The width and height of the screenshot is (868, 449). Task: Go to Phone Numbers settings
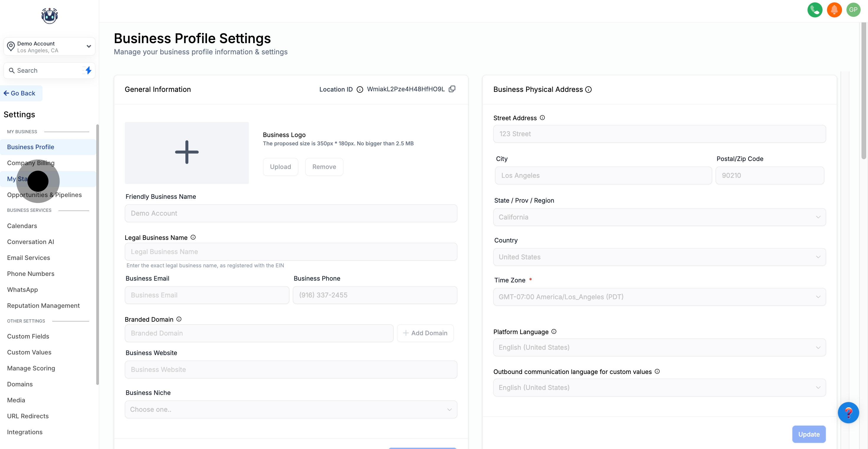pyautogui.click(x=31, y=274)
